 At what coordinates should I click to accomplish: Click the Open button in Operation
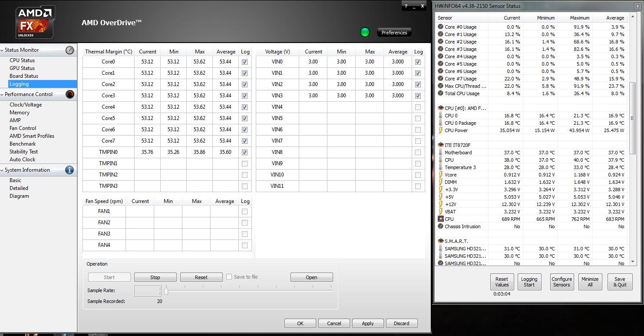coord(311,277)
